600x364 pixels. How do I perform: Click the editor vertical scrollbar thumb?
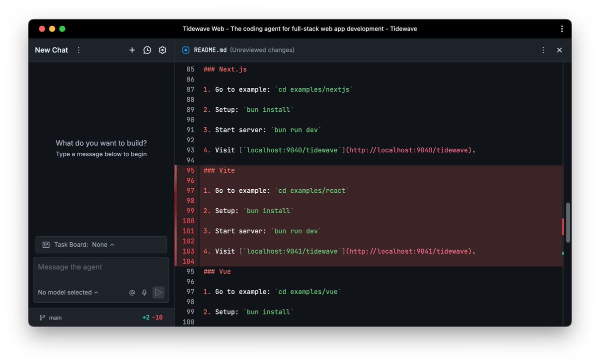(568, 222)
